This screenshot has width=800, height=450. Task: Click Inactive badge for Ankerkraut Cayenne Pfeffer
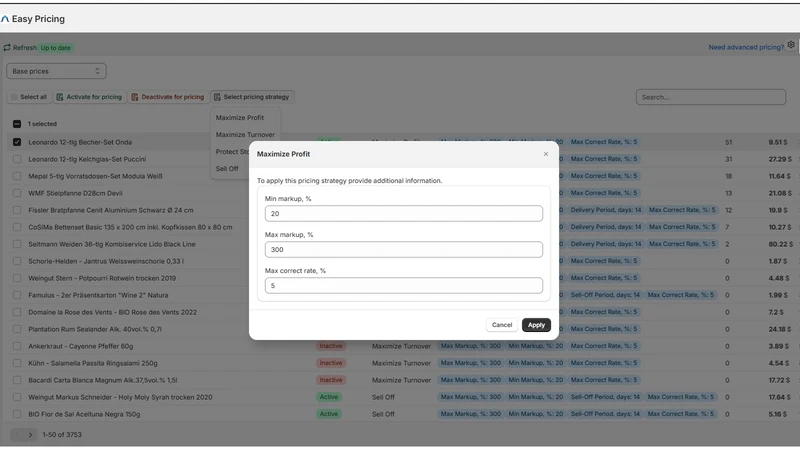click(331, 346)
